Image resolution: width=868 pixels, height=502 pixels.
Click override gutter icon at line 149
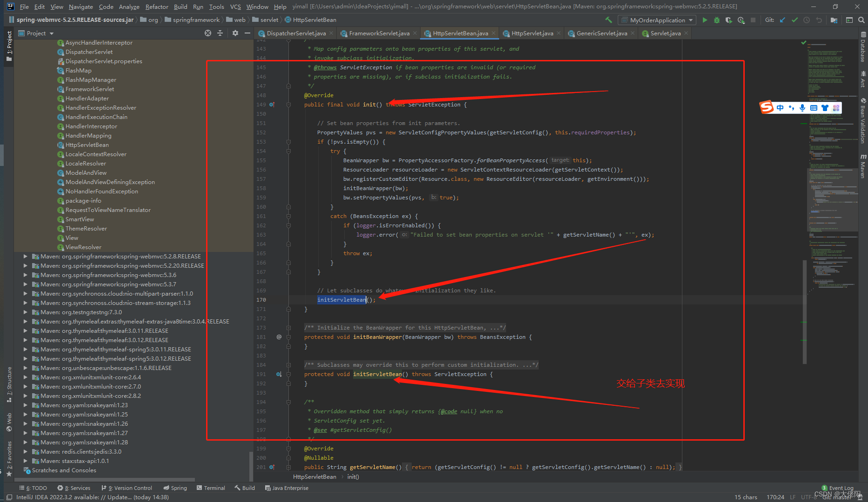[x=272, y=105]
